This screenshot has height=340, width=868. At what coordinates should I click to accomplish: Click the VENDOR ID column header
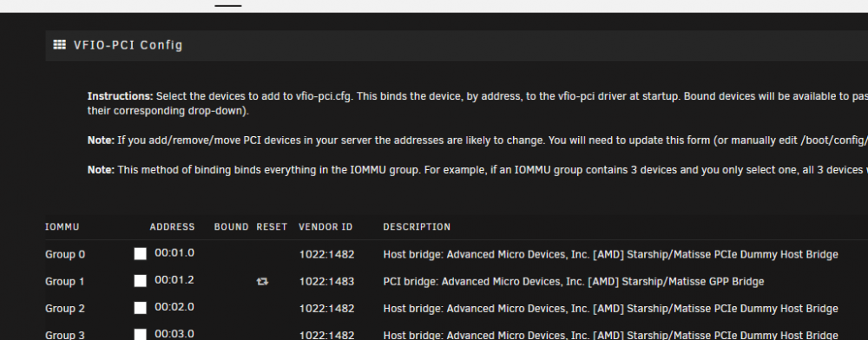click(x=325, y=226)
